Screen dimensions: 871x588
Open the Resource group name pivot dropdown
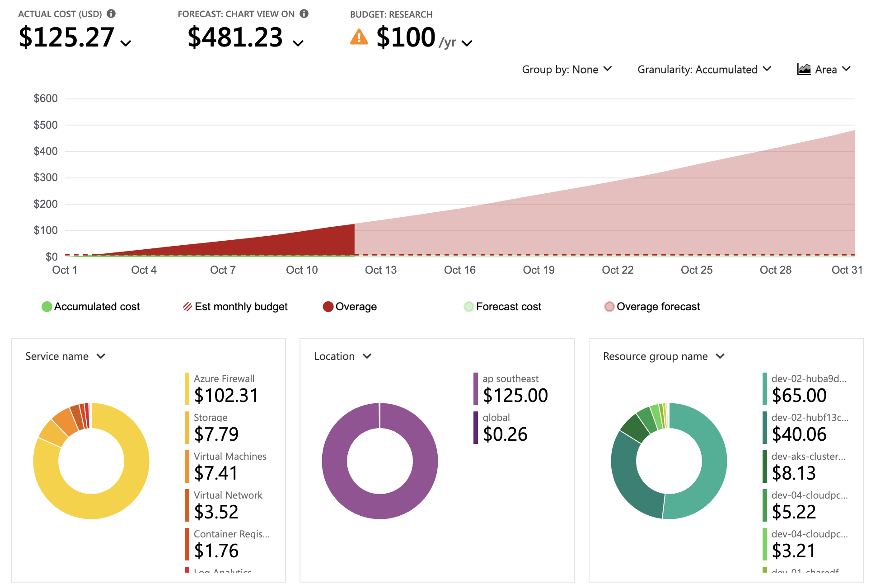point(664,356)
